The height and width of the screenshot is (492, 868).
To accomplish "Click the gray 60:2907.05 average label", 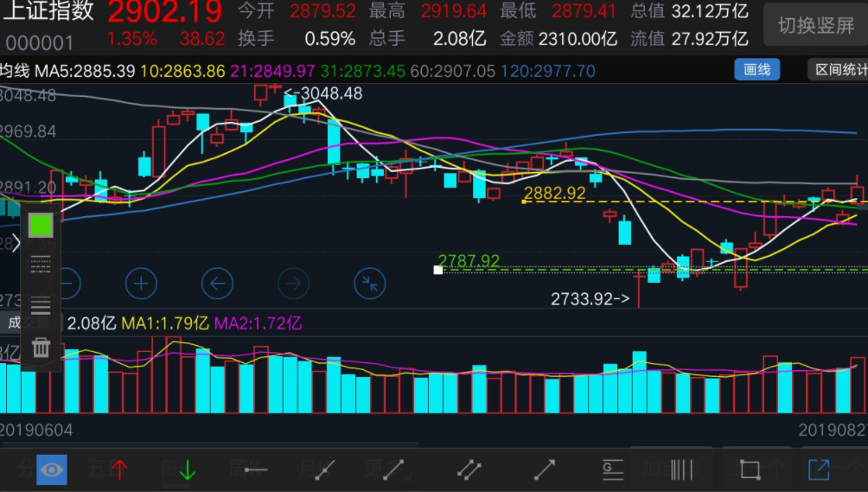I will [452, 71].
